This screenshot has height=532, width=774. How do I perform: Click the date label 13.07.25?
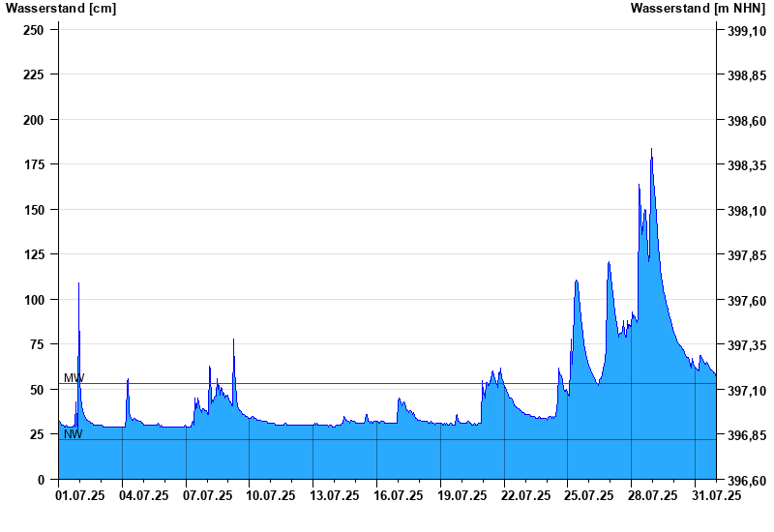click(x=334, y=495)
